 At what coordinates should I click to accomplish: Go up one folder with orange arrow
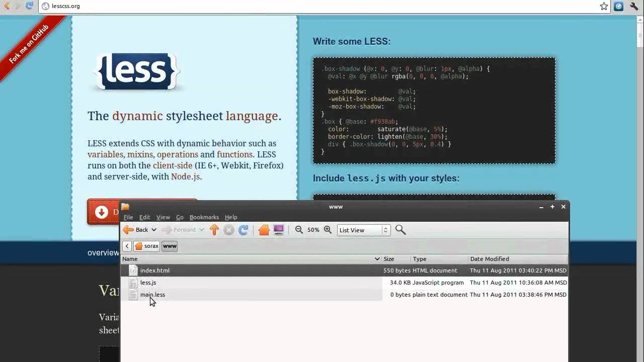click(x=214, y=230)
